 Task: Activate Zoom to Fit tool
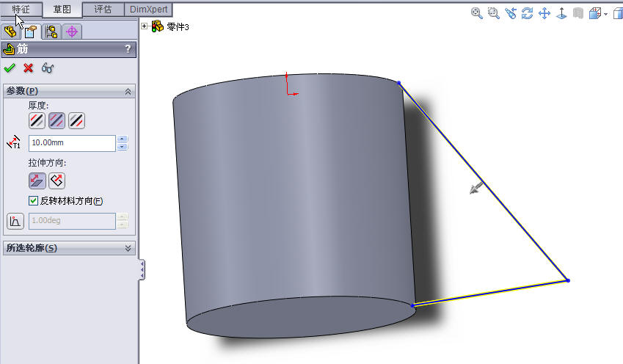pyautogui.click(x=476, y=13)
